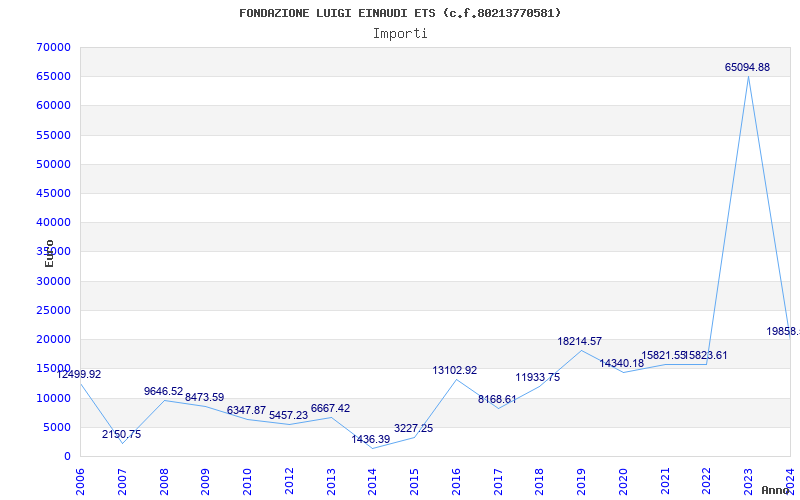
Task: Click the 15823.61 data label
Action: point(706,356)
